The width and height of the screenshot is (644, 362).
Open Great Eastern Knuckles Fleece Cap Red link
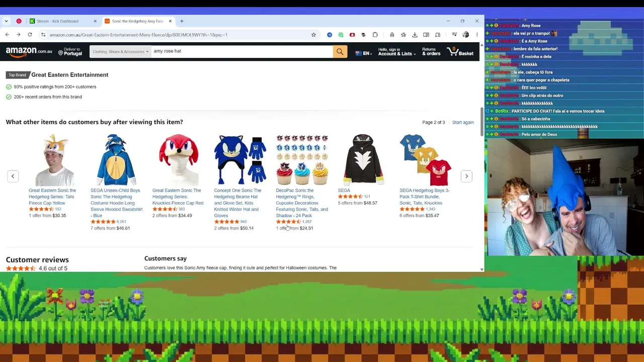pyautogui.click(x=178, y=197)
